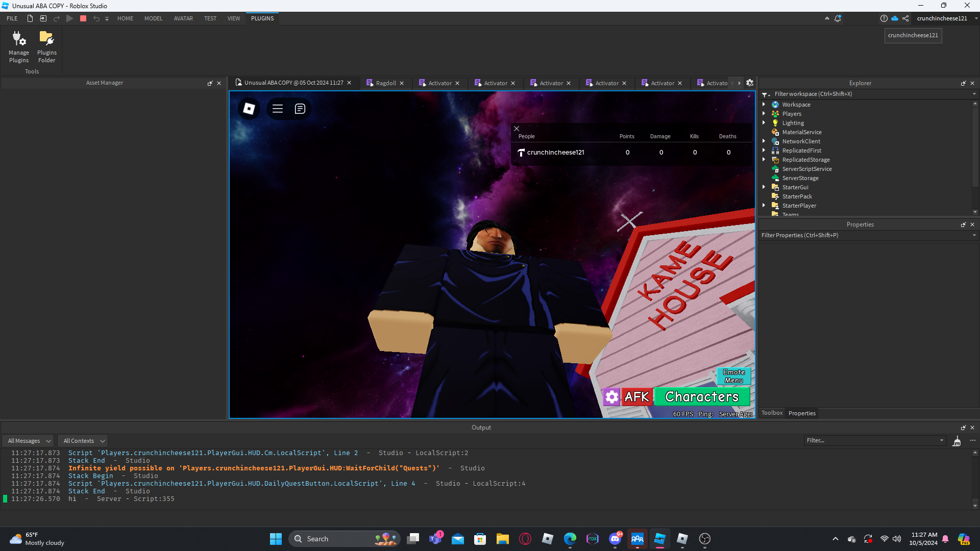980x551 pixels.
Task: Switch to the Ragdoll script tab
Action: pos(385,83)
